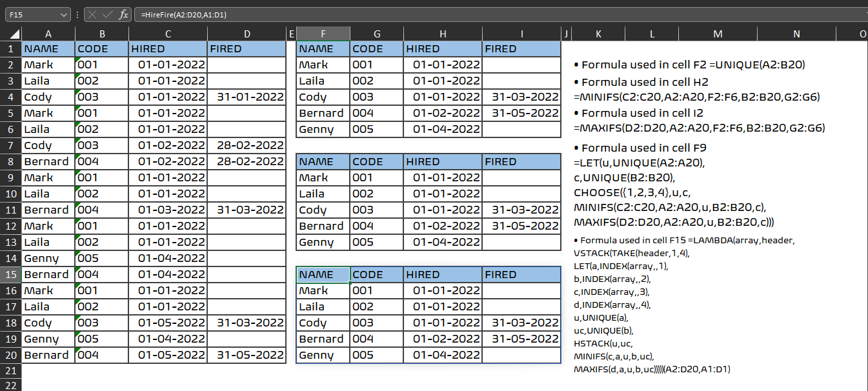The image size is (868, 391).
Task: Click cell F18 containing Cody
Action: 323,323
